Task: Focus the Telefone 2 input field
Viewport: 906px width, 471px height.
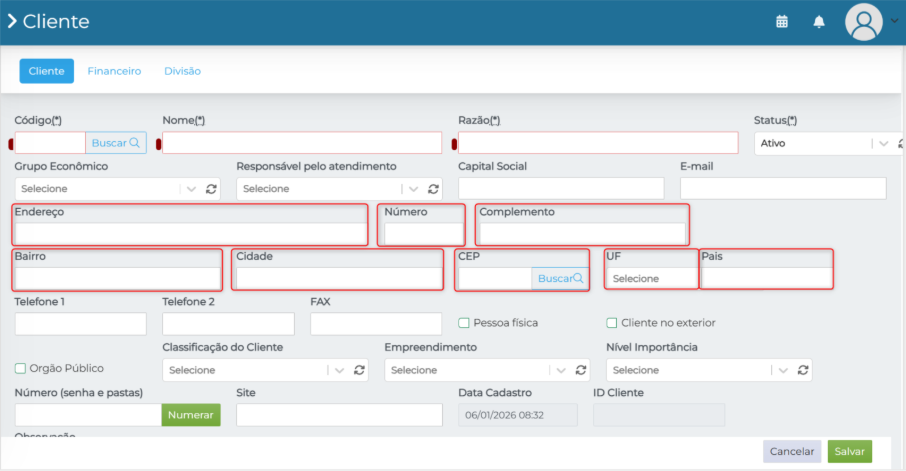Action: (x=228, y=324)
